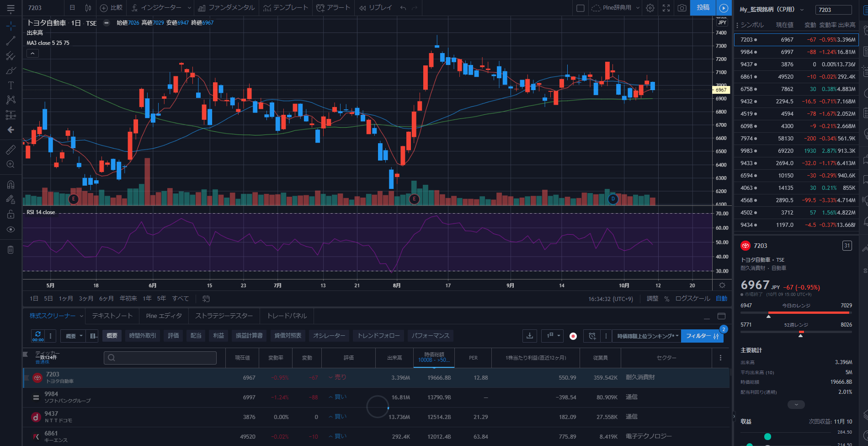The image size is (868, 446).
Task: Open price scale settings gear at chart corner
Action: [722, 285]
